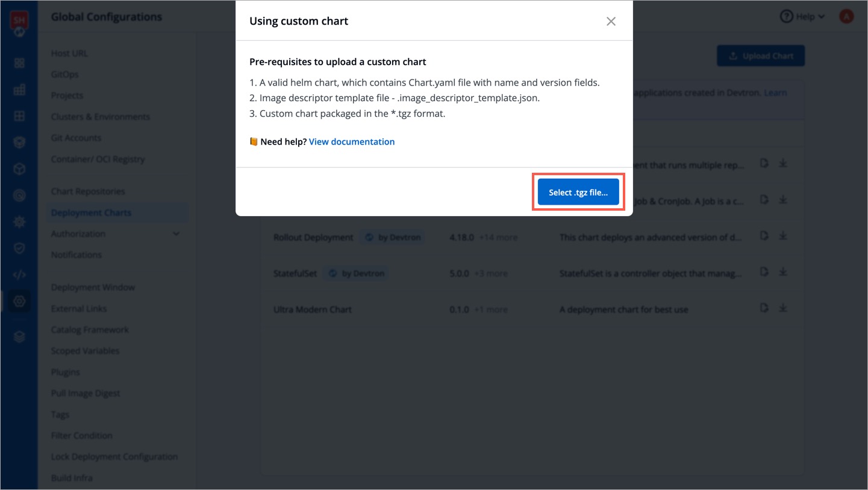Viewport: 868px width, 490px height.
Task: Click file icon in StatefulSet row
Action: pos(764,271)
